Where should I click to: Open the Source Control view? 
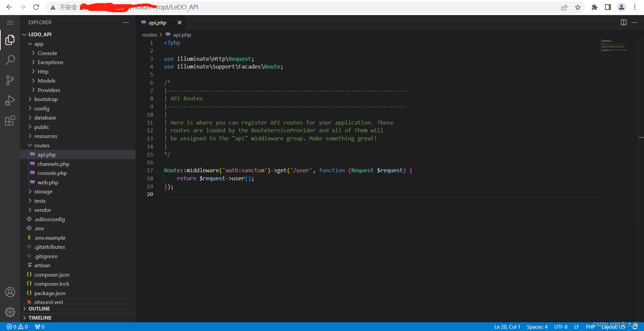tap(10, 80)
